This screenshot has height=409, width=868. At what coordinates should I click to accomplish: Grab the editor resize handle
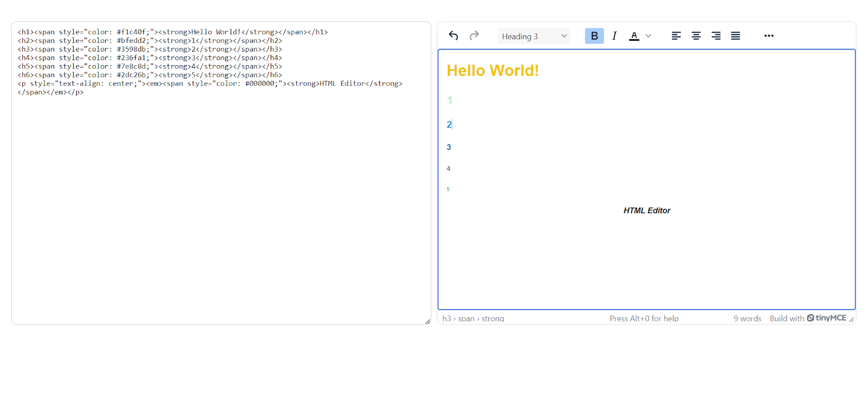coord(852,320)
